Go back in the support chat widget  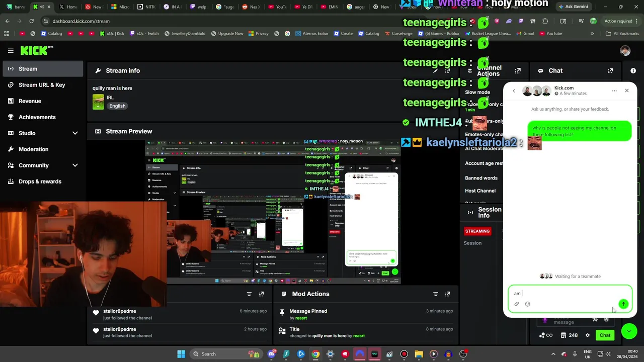pos(514,91)
